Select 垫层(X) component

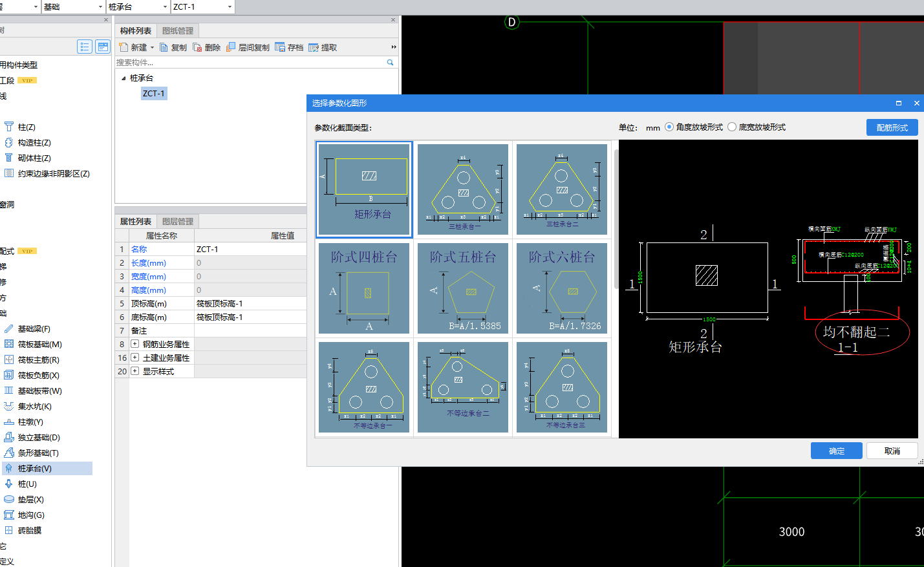pos(30,500)
